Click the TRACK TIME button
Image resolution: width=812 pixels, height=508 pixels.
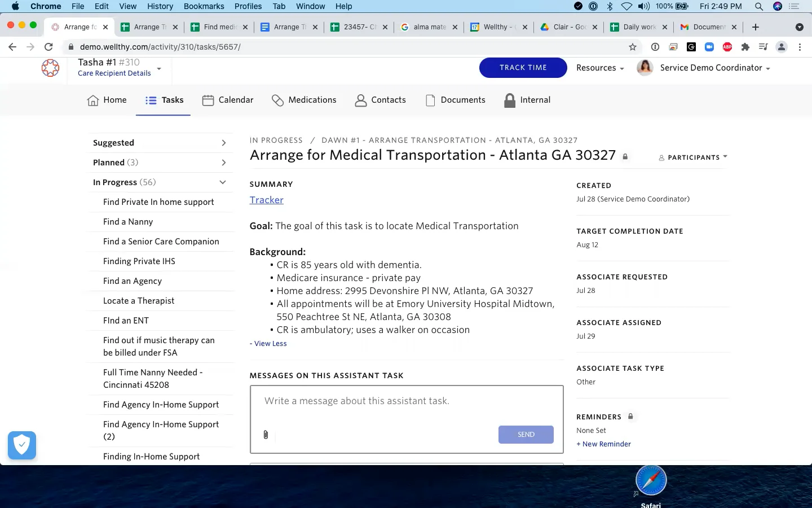click(x=523, y=68)
